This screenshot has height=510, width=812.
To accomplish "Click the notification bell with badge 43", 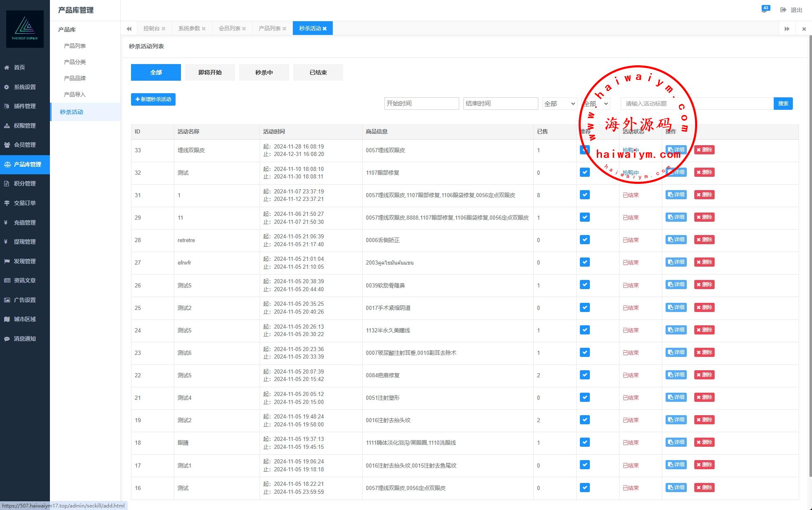I will pos(765,10).
